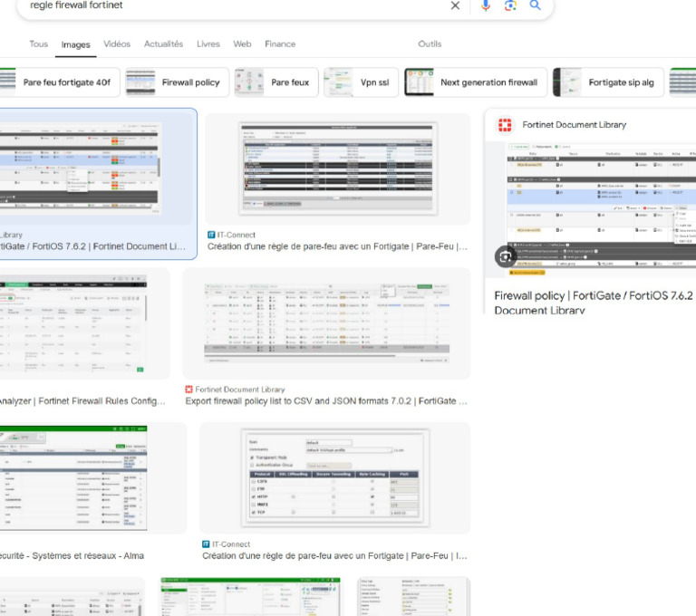Open the second IT-Connect protocol table image

point(334,478)
